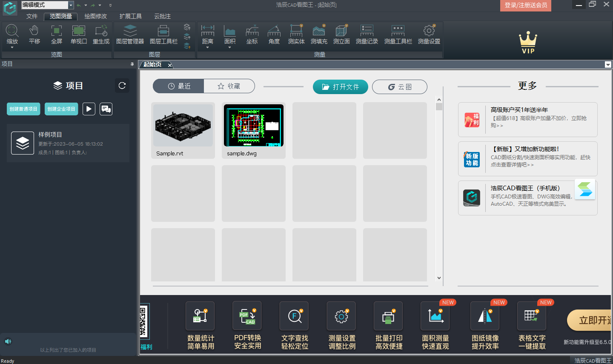Image resolution: width=613 pixels, height=364 pixels.
Task: Expand the 距离 dropdown arrow
Action: [208, 47]
